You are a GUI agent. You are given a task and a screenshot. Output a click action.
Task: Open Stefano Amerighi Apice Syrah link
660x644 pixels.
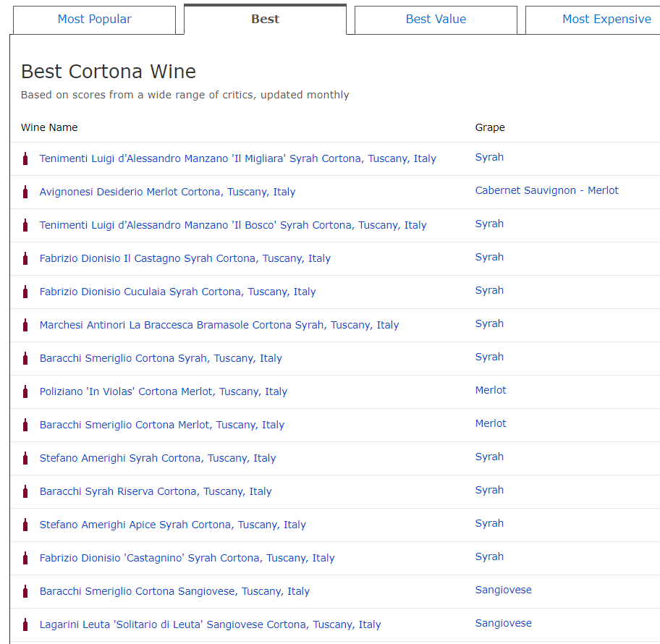click(x=172, y=525)
